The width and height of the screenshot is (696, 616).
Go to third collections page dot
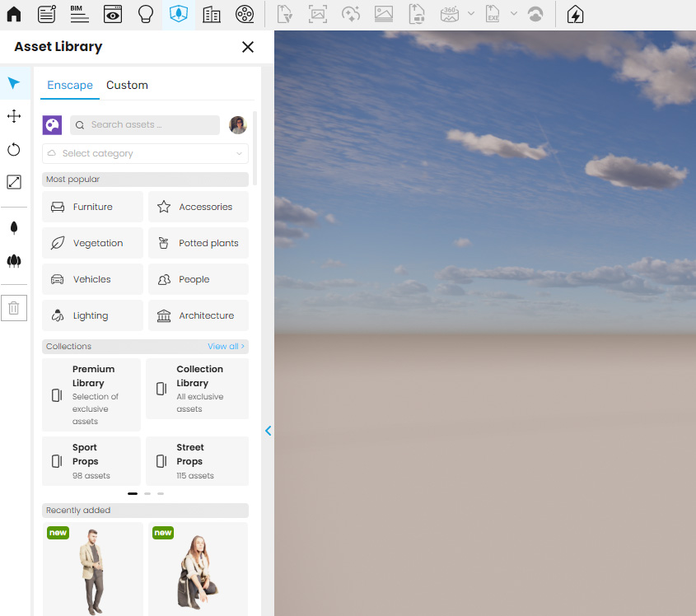161,493
